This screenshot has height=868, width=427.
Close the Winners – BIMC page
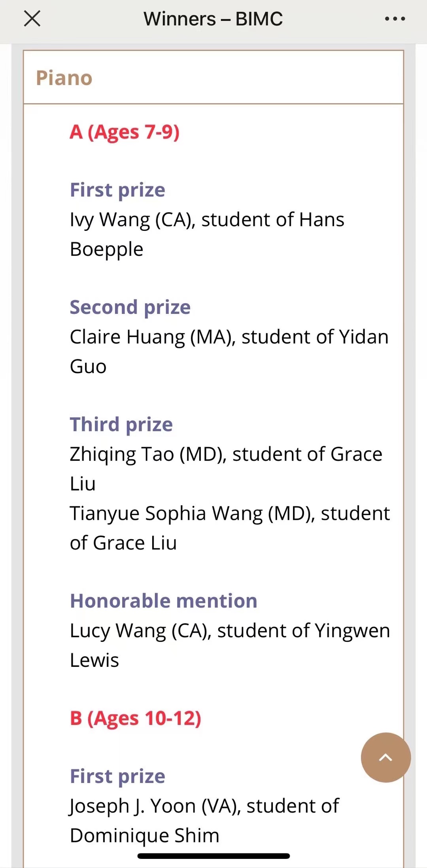pyautogui.click(x=32, y=19)
